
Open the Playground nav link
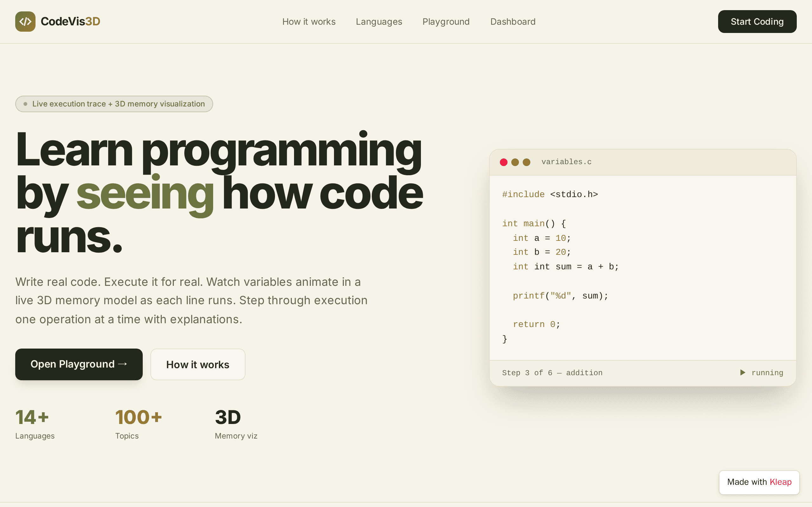(446, 22)
